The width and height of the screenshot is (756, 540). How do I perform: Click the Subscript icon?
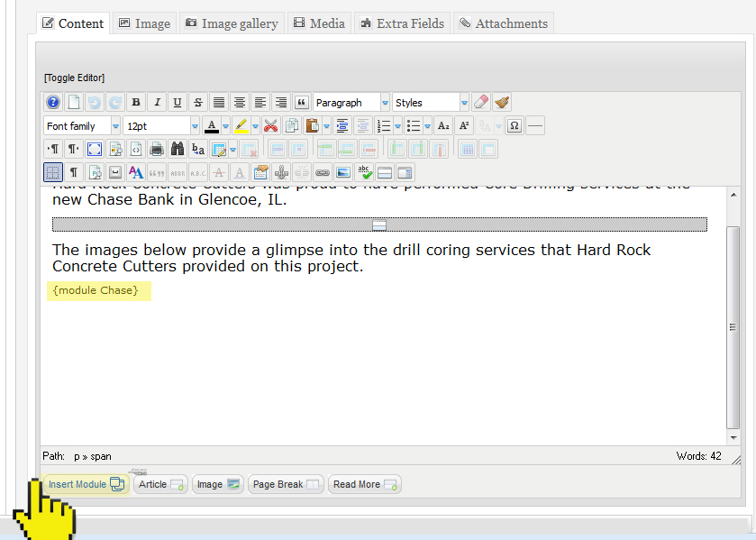pyautogui.click(x=443, y=126)
